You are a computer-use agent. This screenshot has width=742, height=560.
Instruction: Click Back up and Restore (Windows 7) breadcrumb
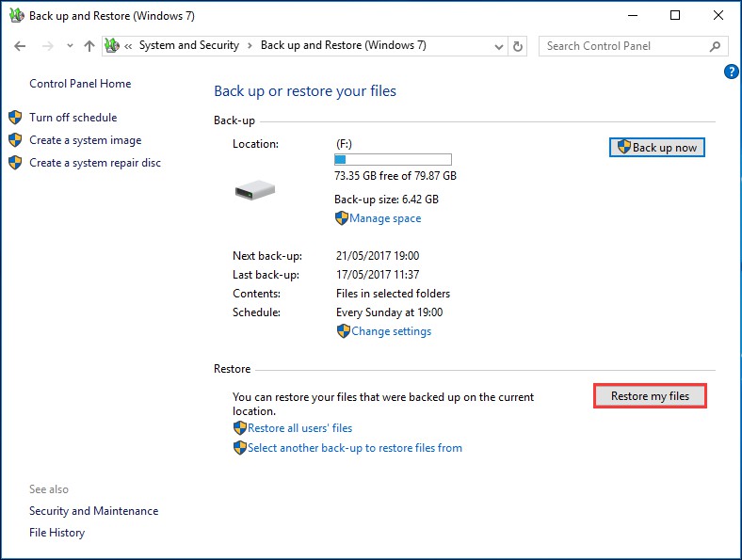[x=344, y=45]
